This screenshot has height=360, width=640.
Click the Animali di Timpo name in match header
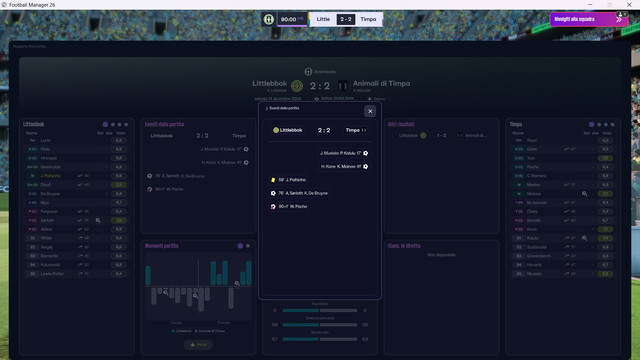[381, 84]
